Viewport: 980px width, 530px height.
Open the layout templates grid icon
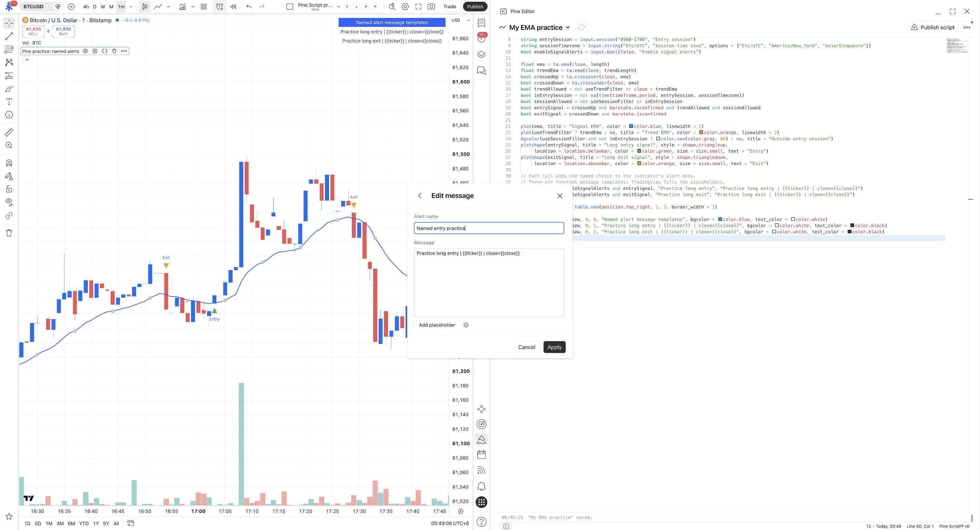pyautogui.click(x=204, y=7)
